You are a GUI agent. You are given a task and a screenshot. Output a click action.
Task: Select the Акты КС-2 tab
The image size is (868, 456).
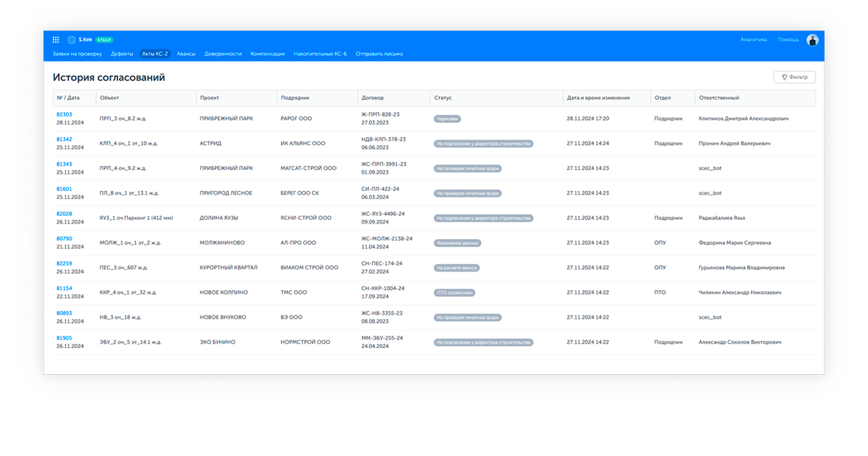click(155, 54)
